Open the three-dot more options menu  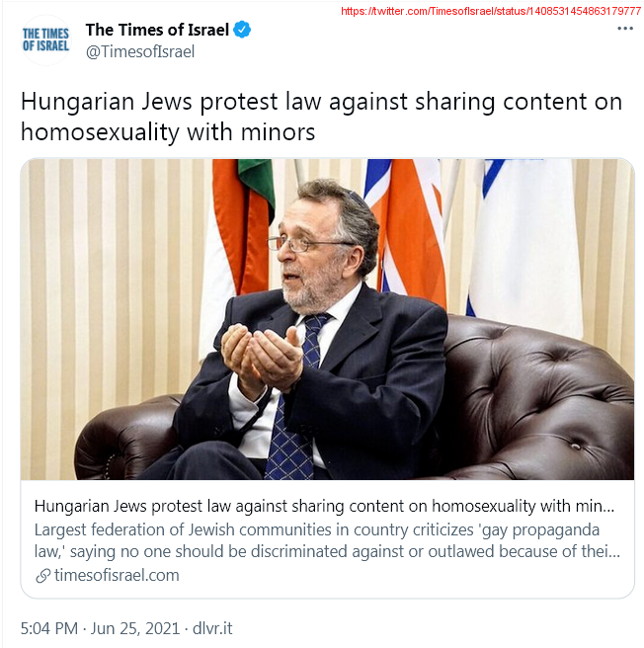[625, 29]
